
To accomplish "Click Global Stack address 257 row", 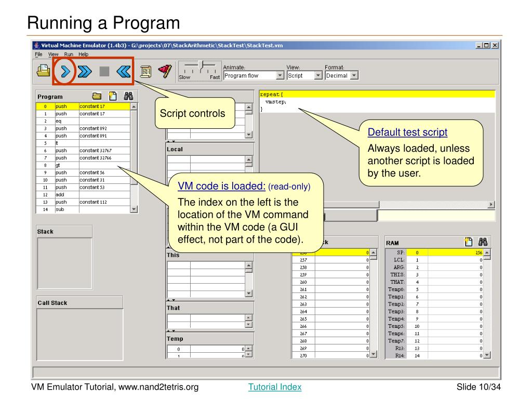I will tap(330, 260).
